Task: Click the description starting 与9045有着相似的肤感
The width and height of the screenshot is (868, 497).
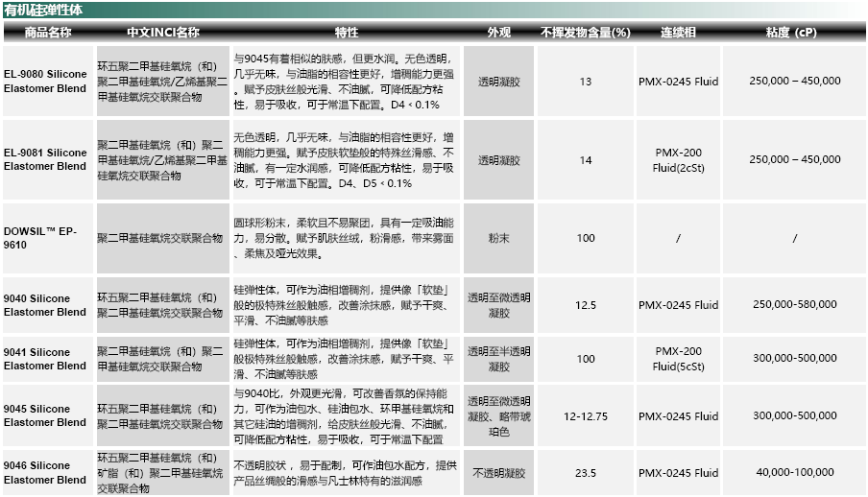Action: (x=346, y=81)
